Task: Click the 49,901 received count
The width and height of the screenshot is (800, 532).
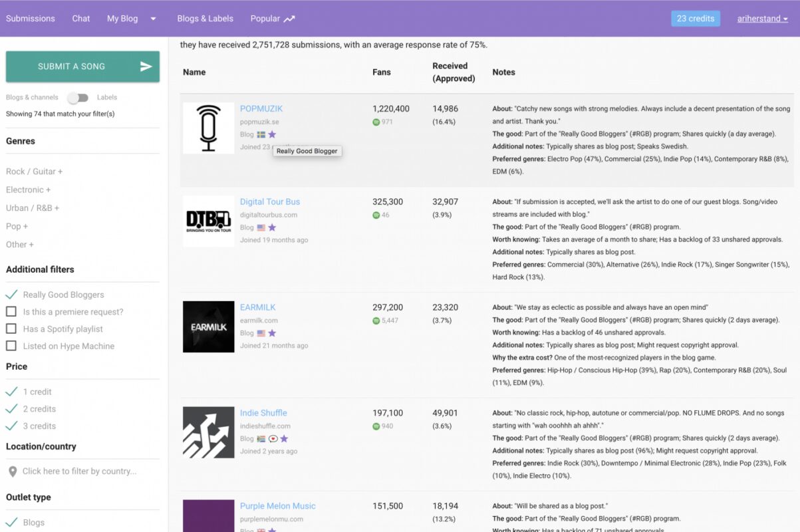Action: tap(446, 414)
